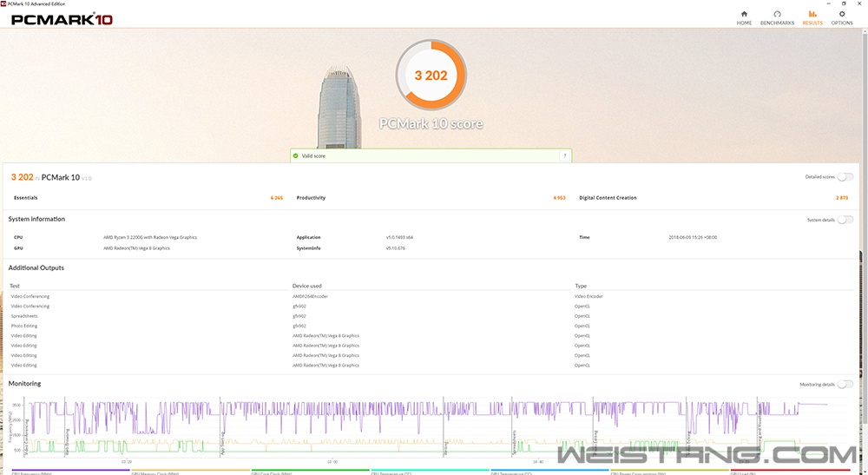
Task: Click the red GPU Load legend entry
Action: point(790,472)
